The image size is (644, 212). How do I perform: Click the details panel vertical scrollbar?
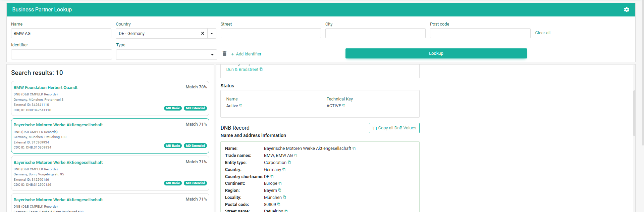[x=634, y=113]
